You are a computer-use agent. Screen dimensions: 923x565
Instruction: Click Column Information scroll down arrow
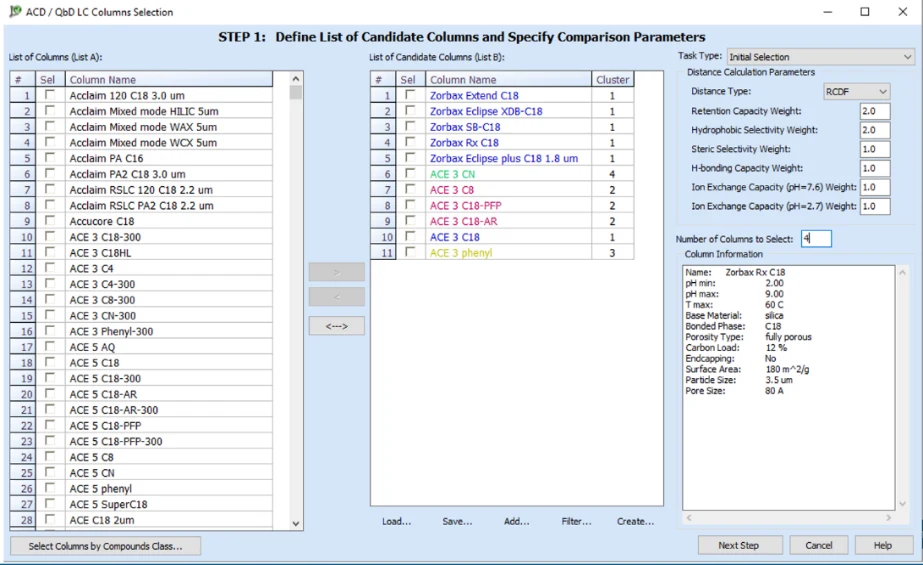tap(902, 504)
